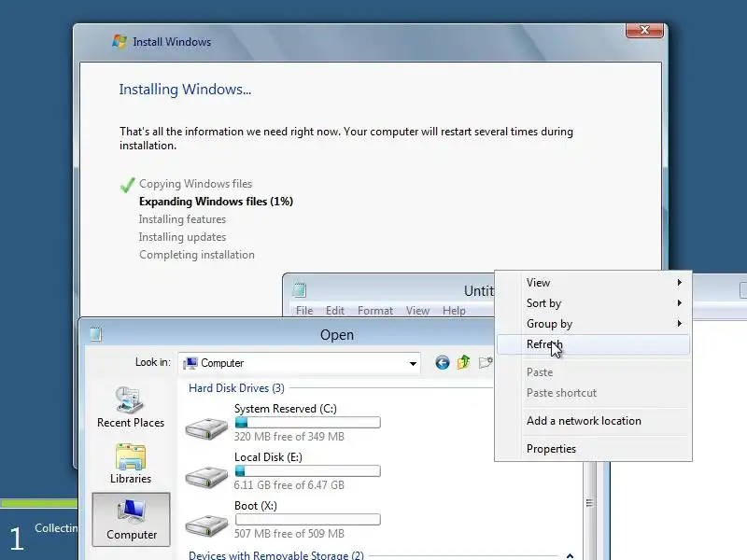The image size is (747, 560).
Task: Select Add a network location
Action: (x=593, y=421)
